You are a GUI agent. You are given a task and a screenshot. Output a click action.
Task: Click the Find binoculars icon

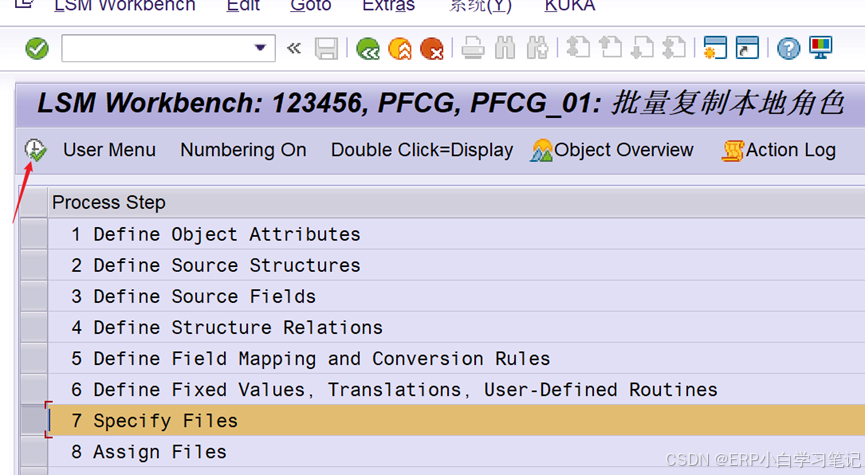[505, 48]
